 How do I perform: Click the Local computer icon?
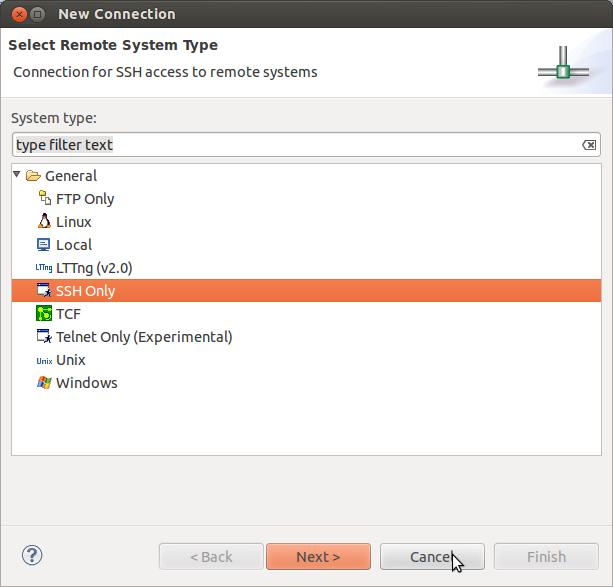(x=44, y=244)
